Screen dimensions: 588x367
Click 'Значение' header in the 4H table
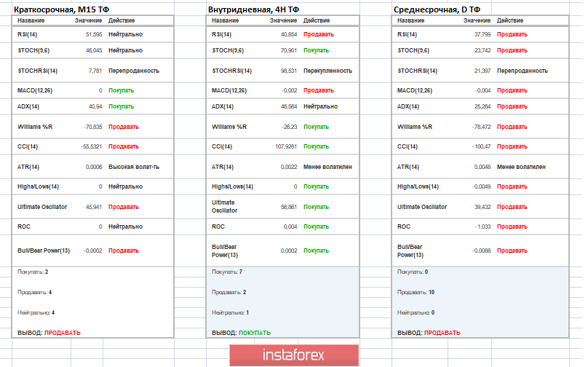(x=284, y=20)
